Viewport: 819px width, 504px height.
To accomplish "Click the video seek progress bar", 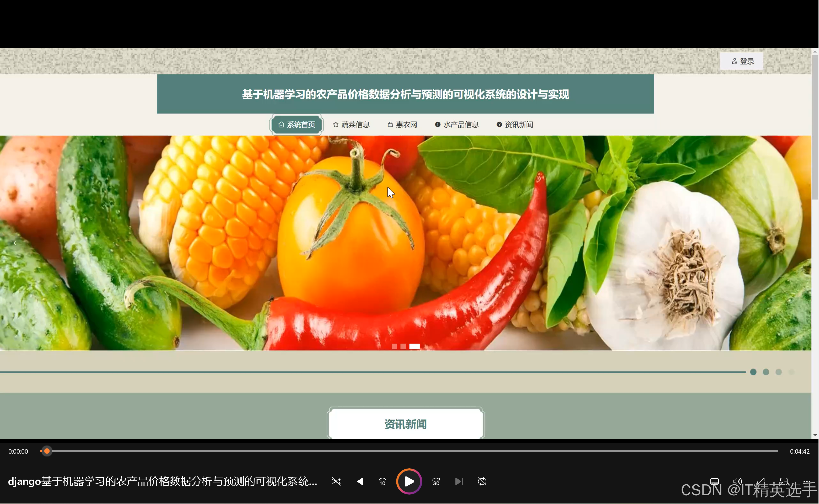I will (x=409, y=451).
